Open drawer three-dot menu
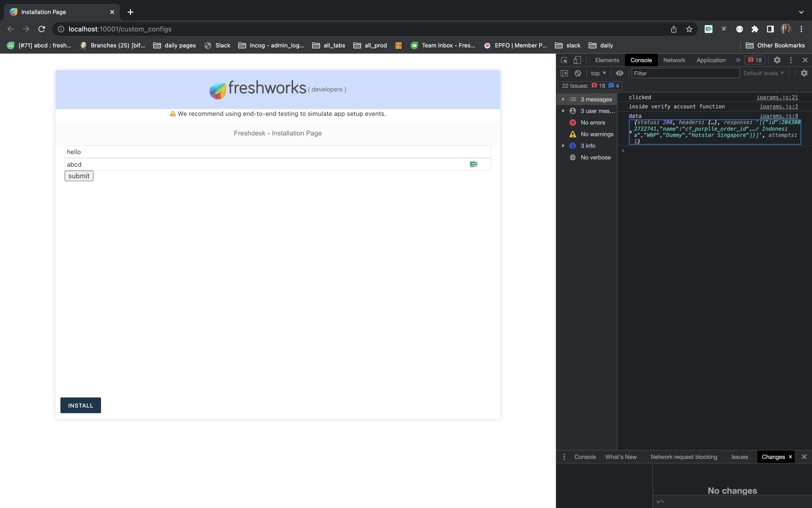Screen dimensions: 812x508 point(564,457)
